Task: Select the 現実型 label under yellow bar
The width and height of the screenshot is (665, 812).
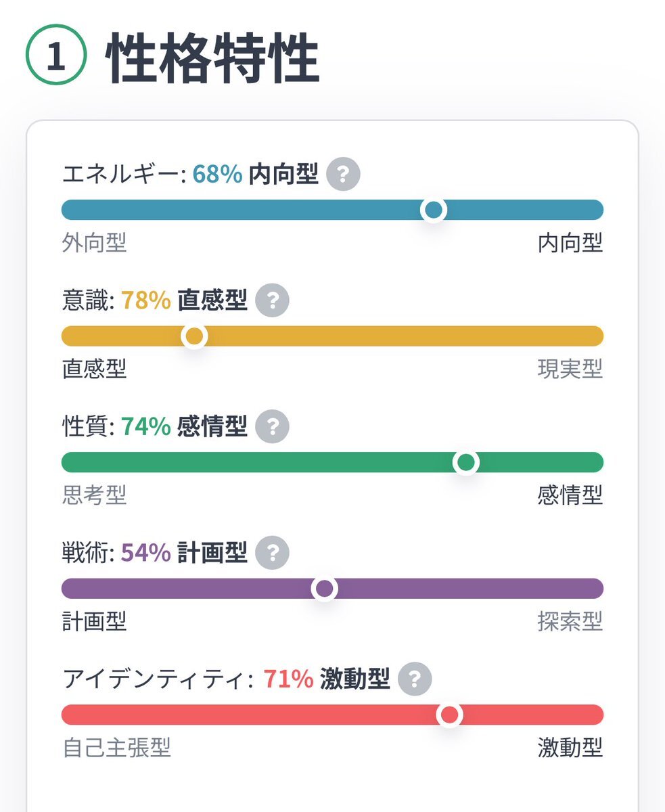Action: pos(570,369)
